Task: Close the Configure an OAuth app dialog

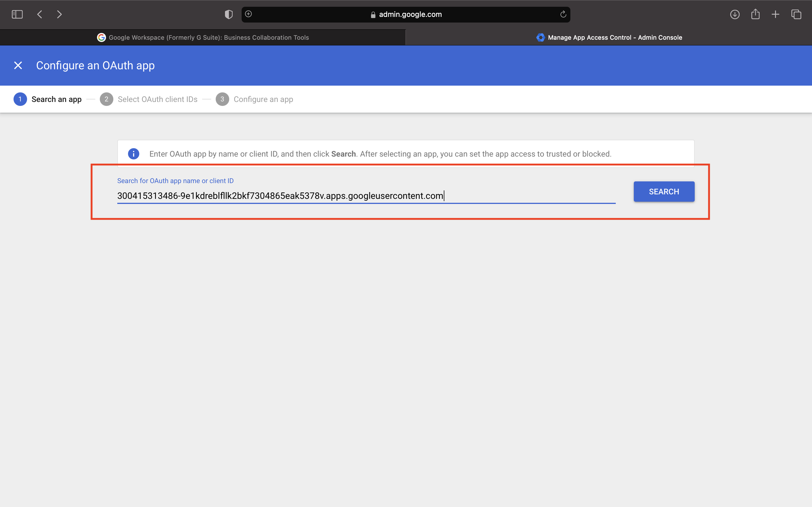Action: point(18,65)
